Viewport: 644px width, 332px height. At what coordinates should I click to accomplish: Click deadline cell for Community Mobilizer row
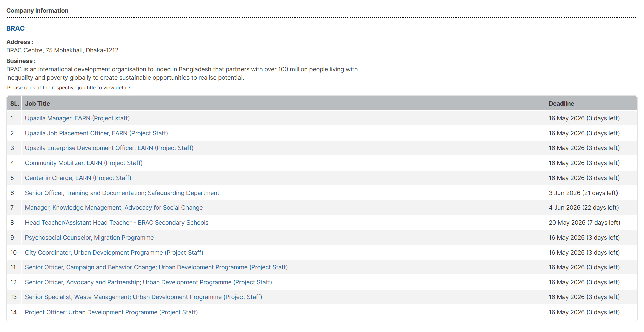point(591,163)
